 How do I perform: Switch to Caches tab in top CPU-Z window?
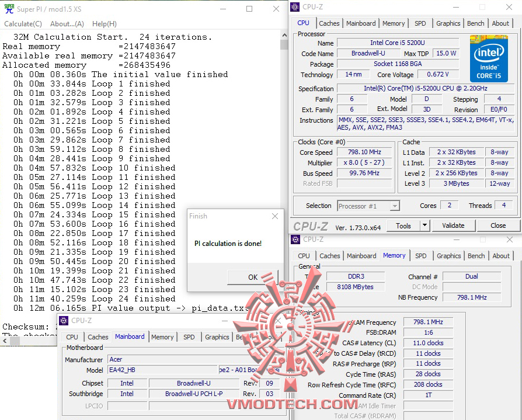tap(329, 23)
